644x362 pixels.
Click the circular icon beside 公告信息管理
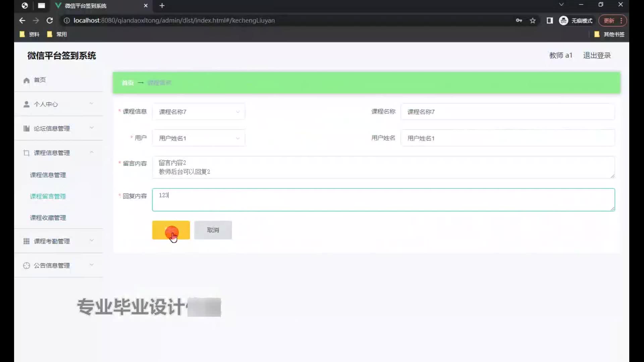pos(26,265)
